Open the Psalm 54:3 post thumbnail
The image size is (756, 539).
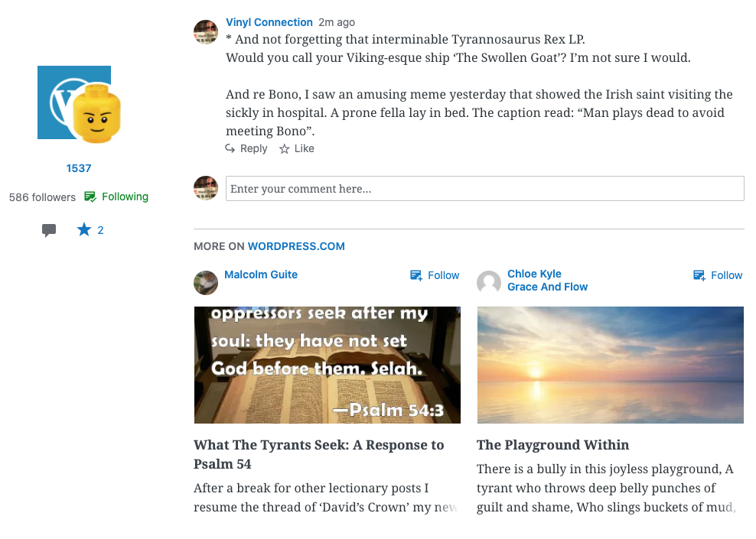[x=327, y=365]
